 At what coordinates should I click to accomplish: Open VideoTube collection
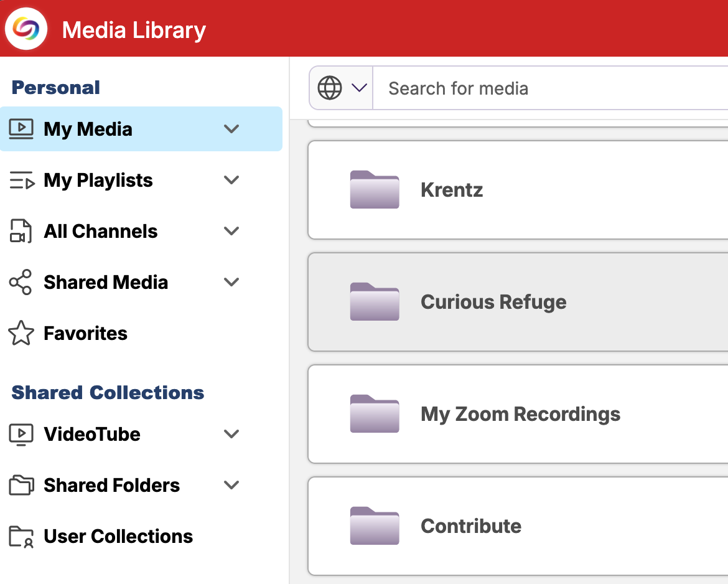coord(92,434)
